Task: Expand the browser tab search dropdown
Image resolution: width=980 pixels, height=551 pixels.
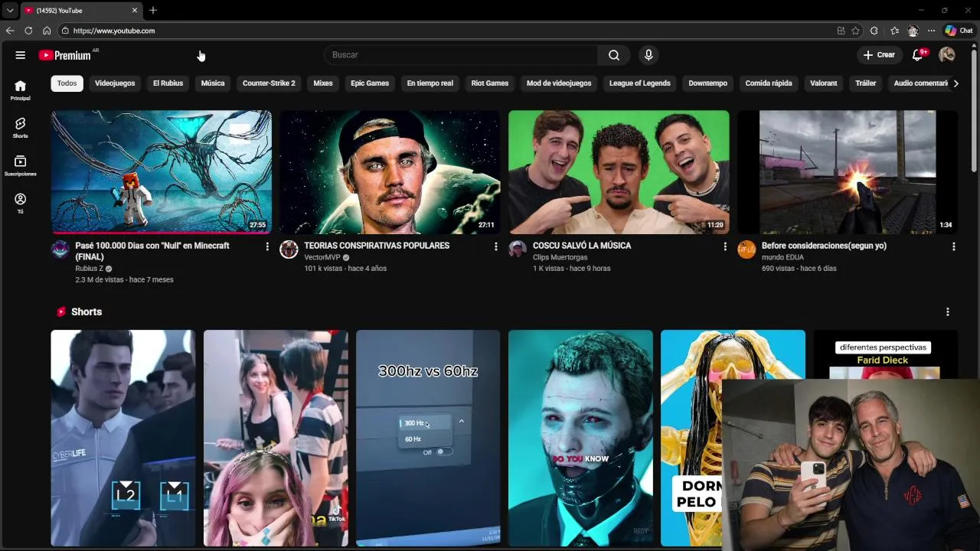Action: point(9,10)
